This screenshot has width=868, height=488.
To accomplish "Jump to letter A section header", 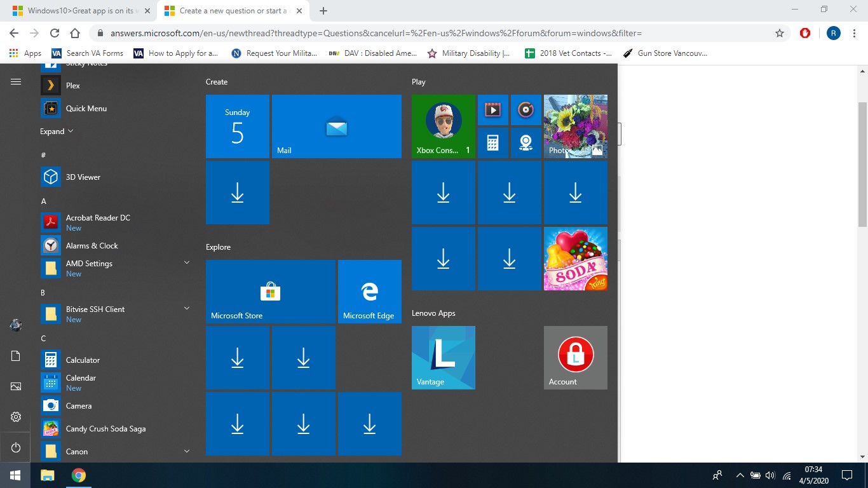I will [44, 201].
